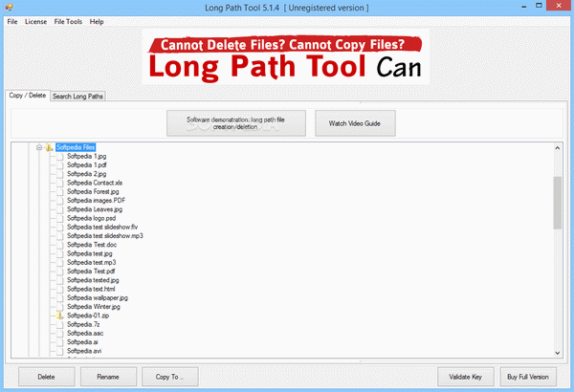Click the Software demonstration long path button
574x392 pixels.
pos(236,123)
